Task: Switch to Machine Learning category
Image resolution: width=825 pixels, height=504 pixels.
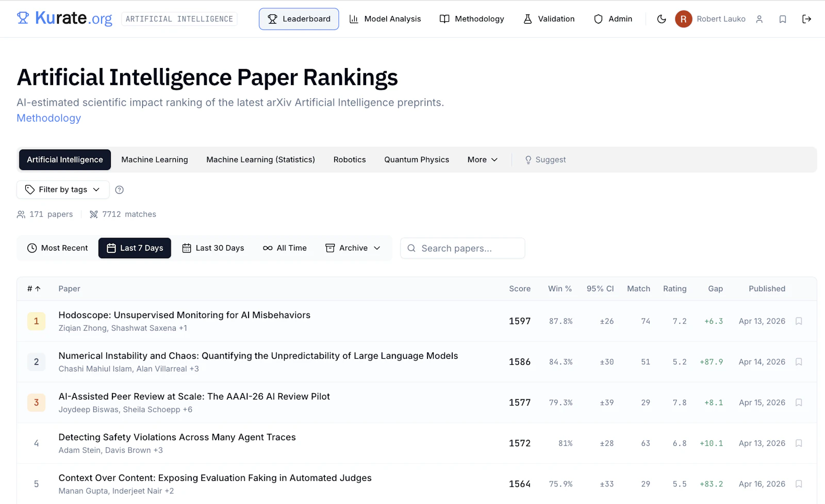Action: (155, 160)
